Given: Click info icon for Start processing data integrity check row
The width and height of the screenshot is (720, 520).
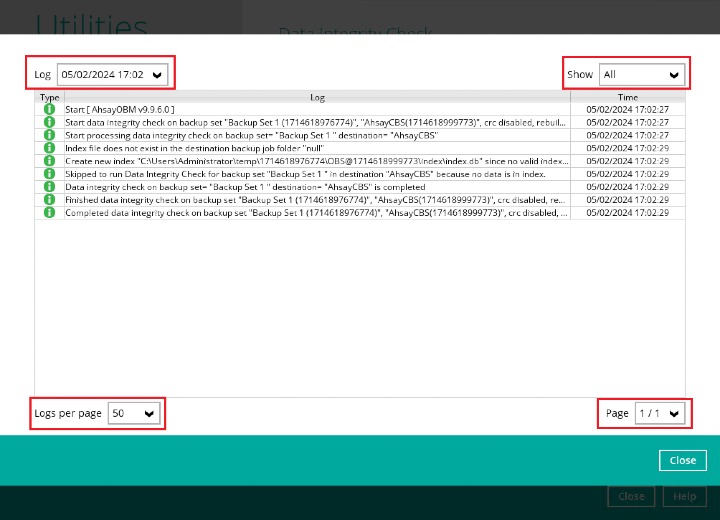Looking at the screenshot, I should point(49,135).
